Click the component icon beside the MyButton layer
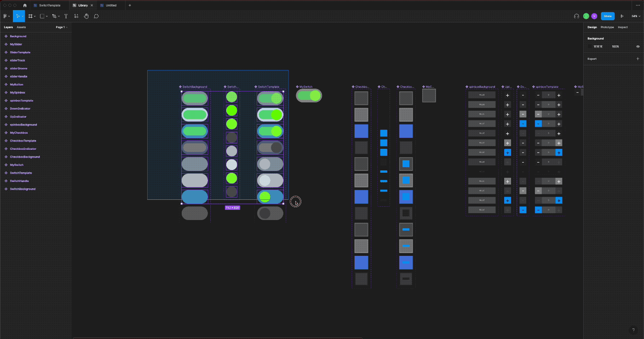 click(x=6, y=85)
